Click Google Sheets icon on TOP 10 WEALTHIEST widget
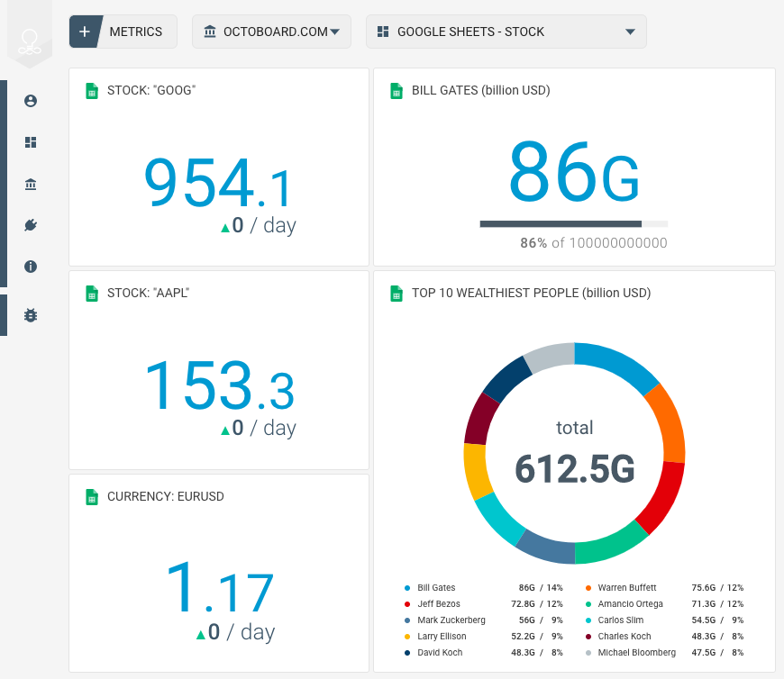Screen dimensions: 784x679 [397, 294]
